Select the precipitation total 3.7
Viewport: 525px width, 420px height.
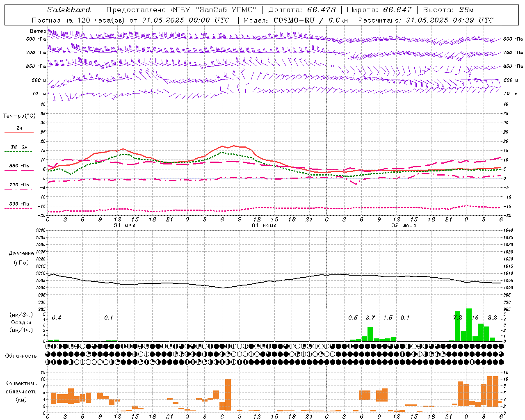[x=370, y=318]
